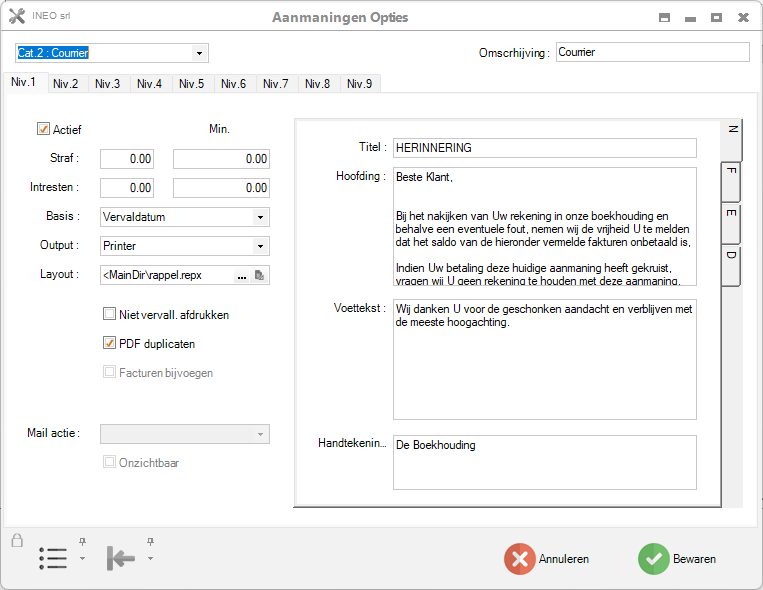Viewport: 763px width, 590px height.
Task: Toggle the PDF duplicaten checkbox
Action: [110, 343]
